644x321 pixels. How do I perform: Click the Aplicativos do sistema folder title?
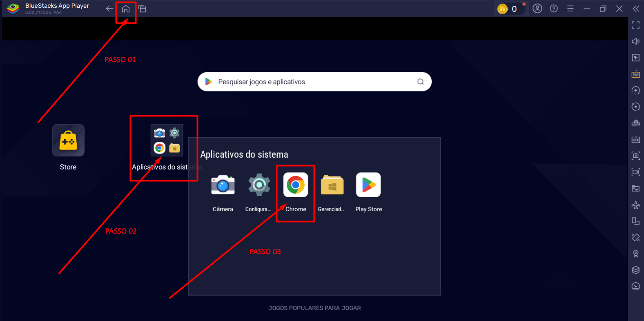coord(244,154)
